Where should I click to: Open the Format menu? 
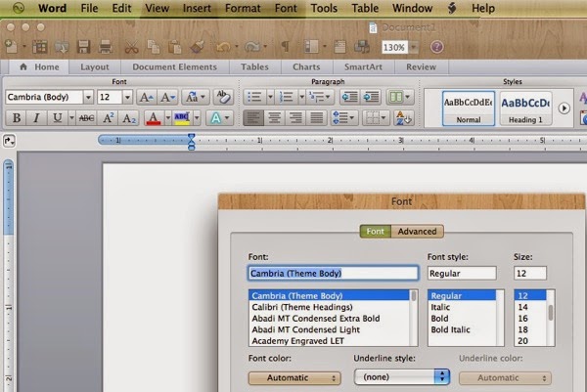[243, 8]
